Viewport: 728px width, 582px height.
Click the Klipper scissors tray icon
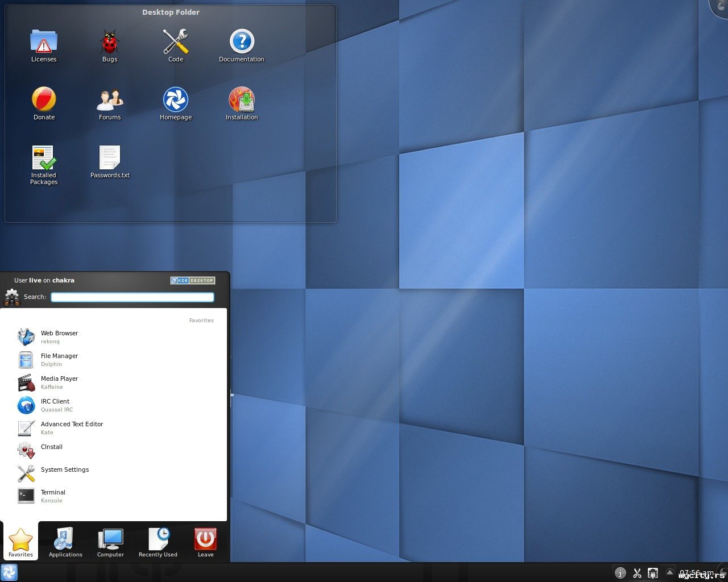tap(637, 573)
